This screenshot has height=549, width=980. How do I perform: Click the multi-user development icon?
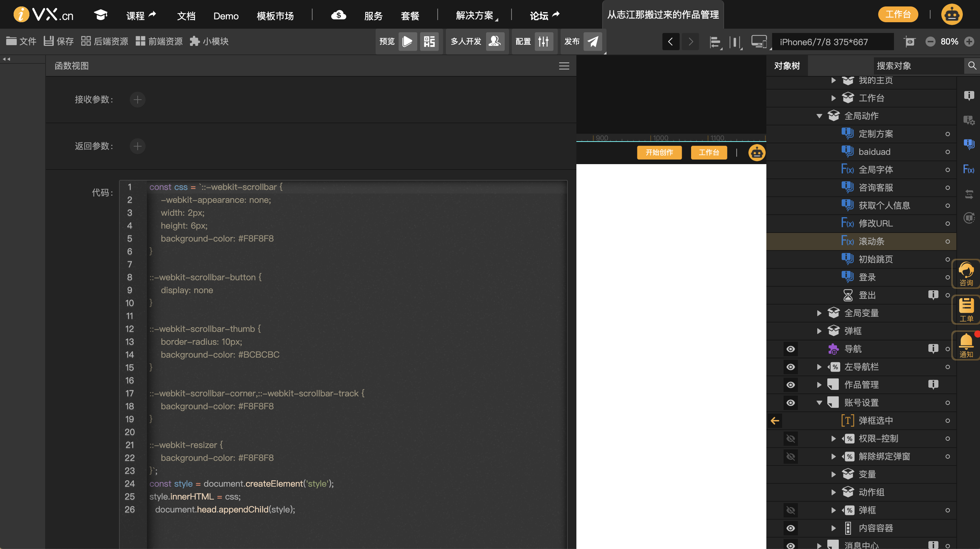coord(495,42)
